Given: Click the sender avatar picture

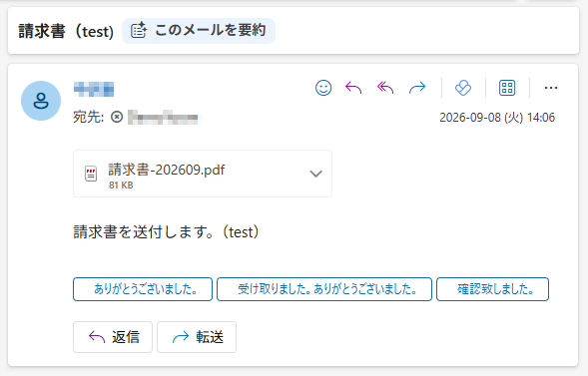Looking at the screenshot, I should pos(41,101).
